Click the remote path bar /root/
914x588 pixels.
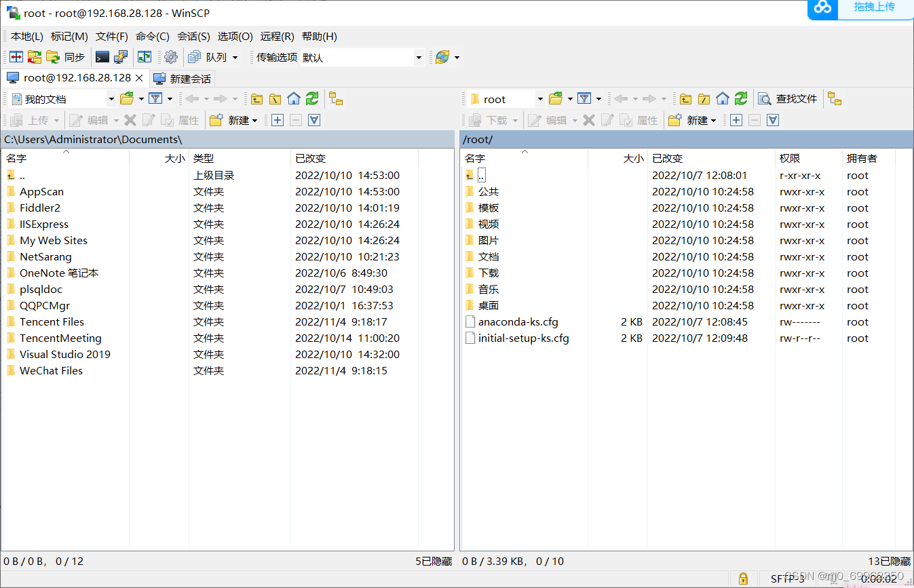coord(687,139)
